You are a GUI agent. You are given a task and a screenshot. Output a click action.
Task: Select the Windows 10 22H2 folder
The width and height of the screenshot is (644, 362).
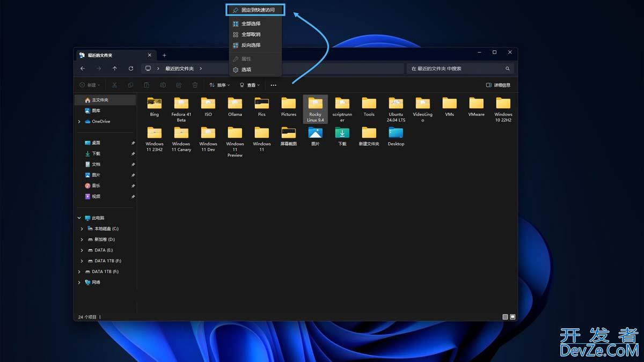(503, 109)
